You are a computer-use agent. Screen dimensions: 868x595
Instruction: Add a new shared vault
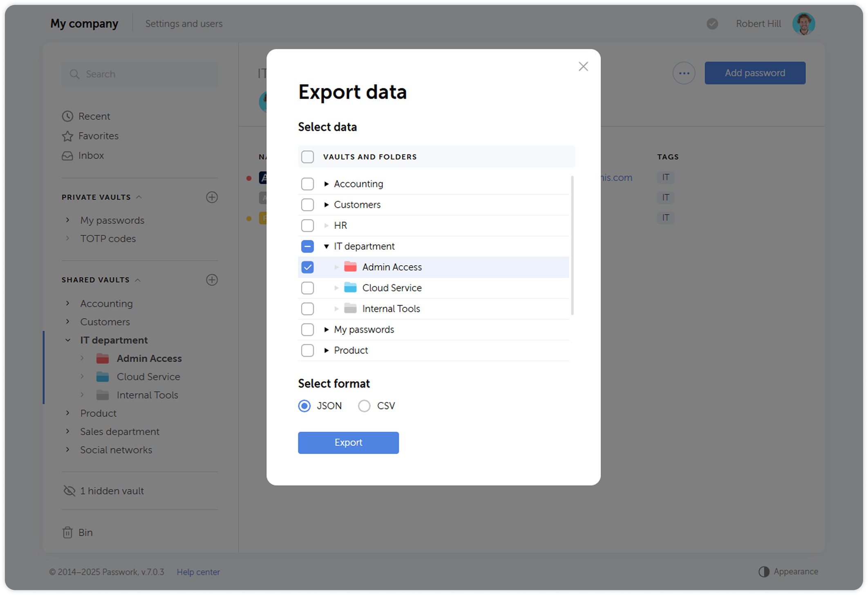click(212, 280)
